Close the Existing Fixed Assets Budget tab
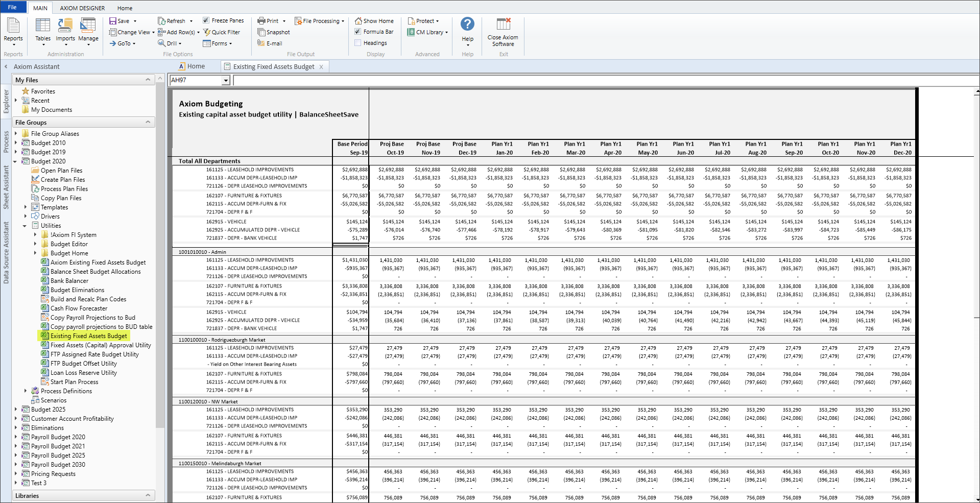Screen dimensions: 980x503 [x=321, y=67]
